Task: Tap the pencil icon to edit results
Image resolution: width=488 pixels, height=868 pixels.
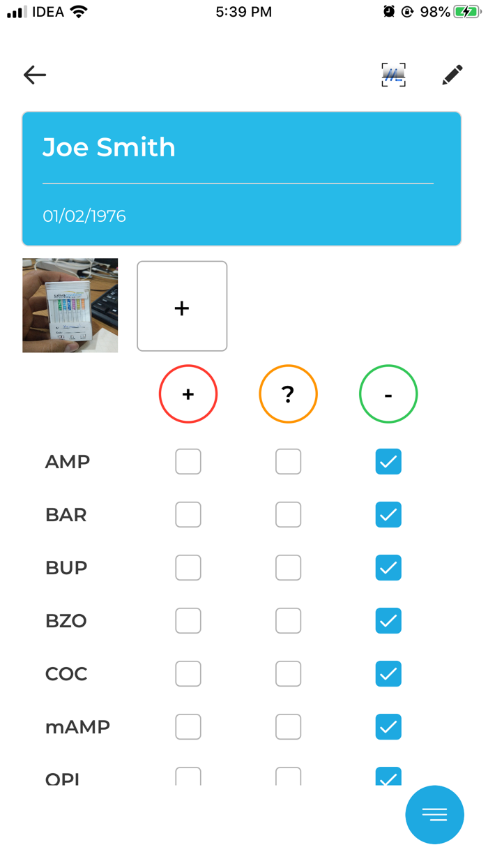Action: coord(452,74)
